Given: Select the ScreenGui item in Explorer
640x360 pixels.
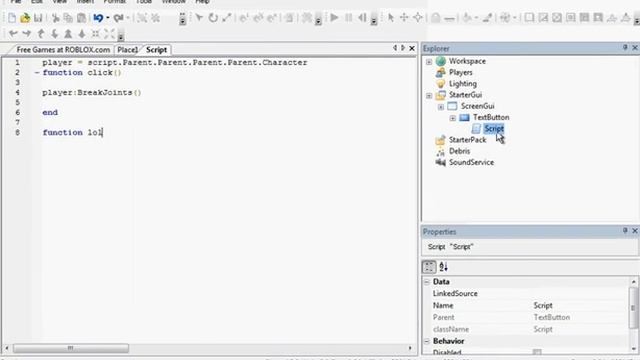Looking at the screenshot, I should [478, 106].
